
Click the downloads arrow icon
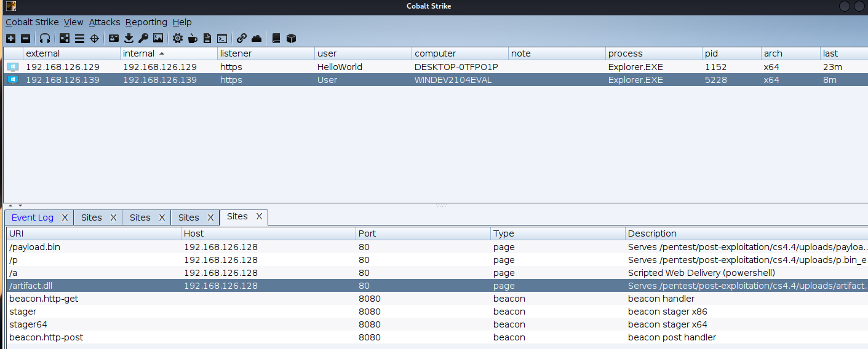(129, 38)
